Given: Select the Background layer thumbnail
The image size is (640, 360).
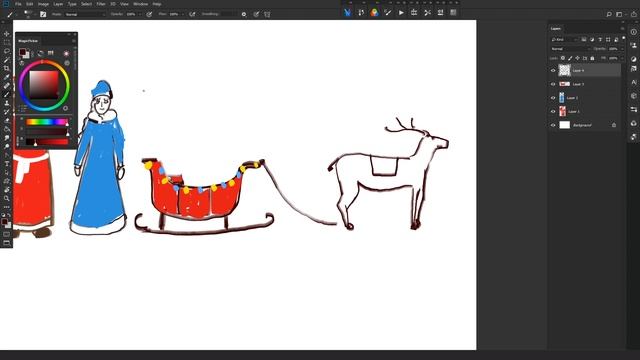Looking at the screenshot, I should pos(564,125).
